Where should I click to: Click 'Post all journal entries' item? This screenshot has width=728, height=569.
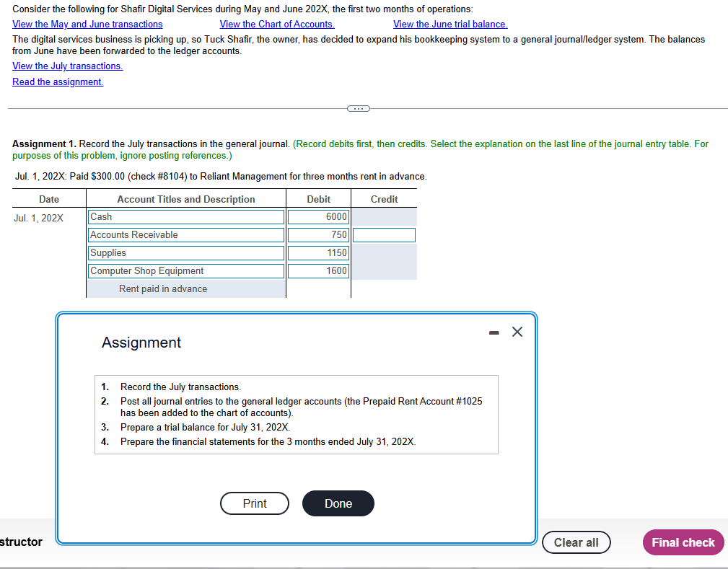(302, 407)
